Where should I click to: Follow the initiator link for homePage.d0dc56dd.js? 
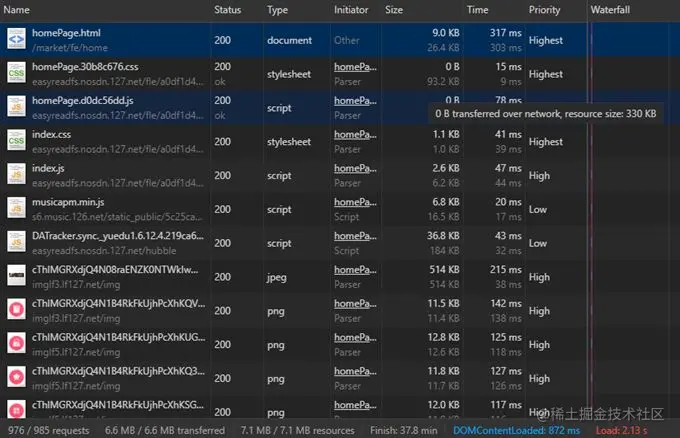point(355,101)
